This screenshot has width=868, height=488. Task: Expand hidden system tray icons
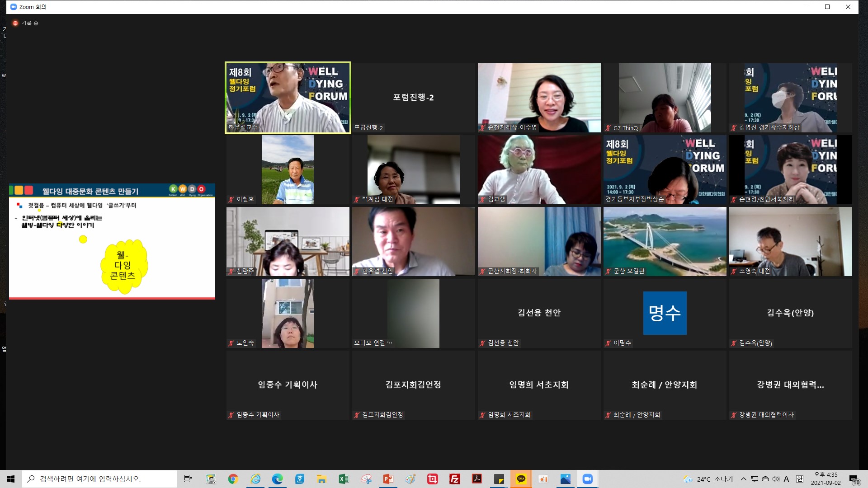pos(744,479)
